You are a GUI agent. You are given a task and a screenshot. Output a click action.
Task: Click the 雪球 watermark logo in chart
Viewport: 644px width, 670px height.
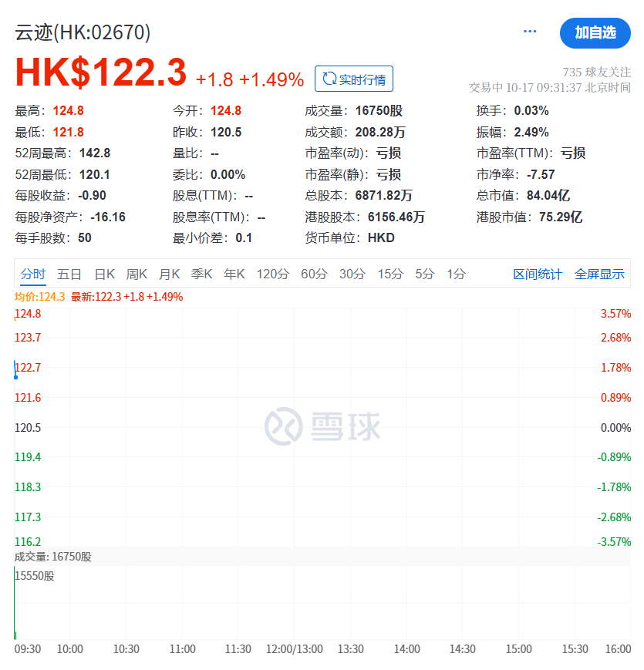click(322, 426)
